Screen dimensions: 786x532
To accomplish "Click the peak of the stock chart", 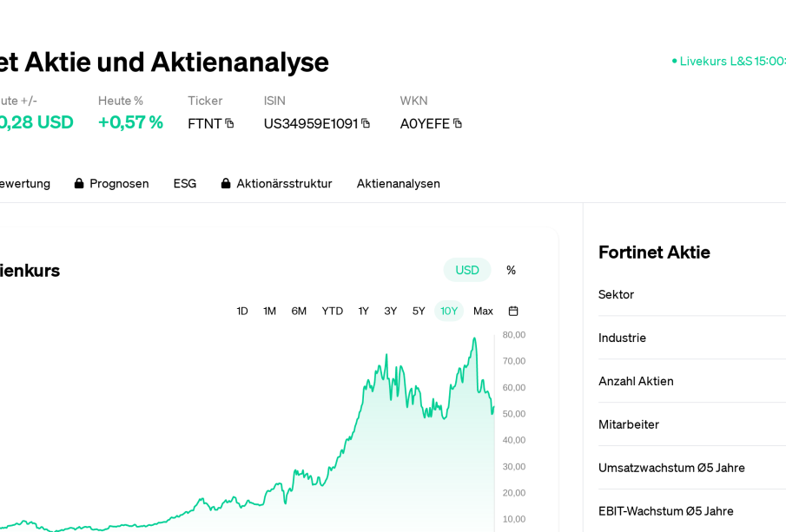I will (474, 338).
